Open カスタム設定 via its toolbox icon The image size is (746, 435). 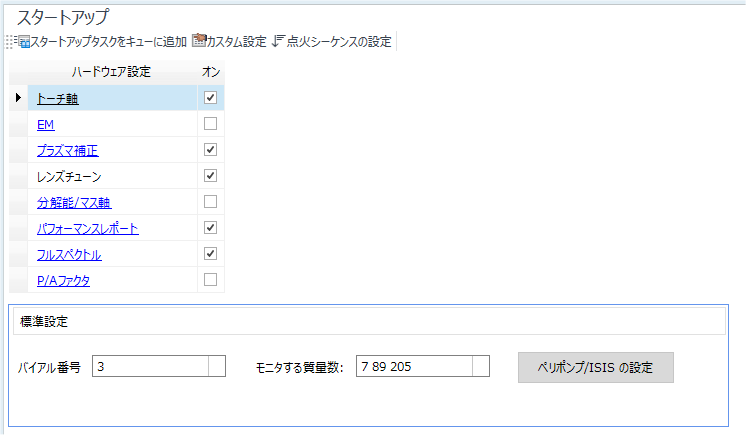point(198,40)
